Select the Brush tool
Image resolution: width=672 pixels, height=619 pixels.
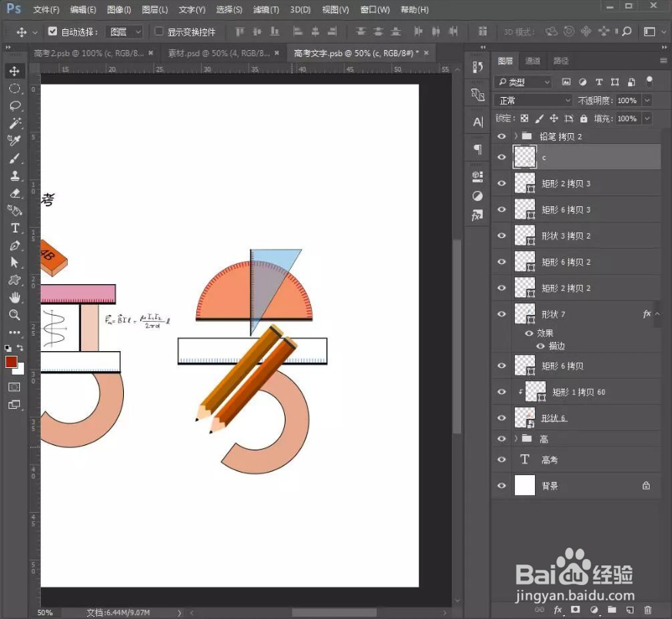(14, 158)
